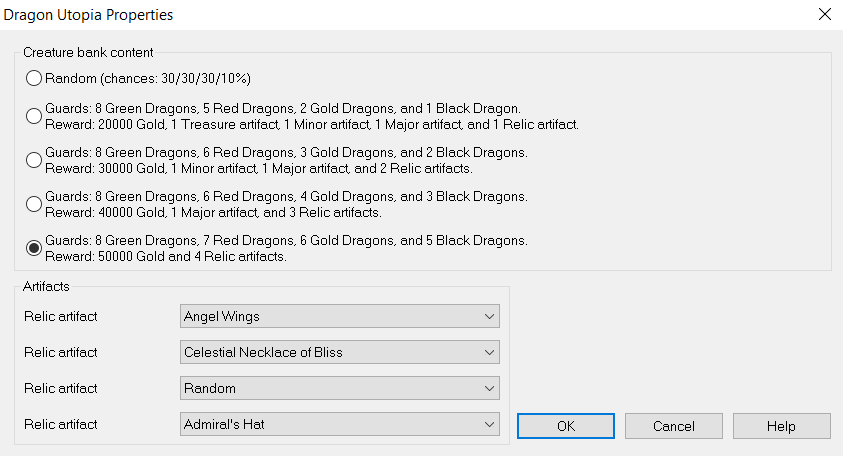This screenshot has height=456, width=843.
Task: Click the Artifacts group label
Action: (46, 287)
